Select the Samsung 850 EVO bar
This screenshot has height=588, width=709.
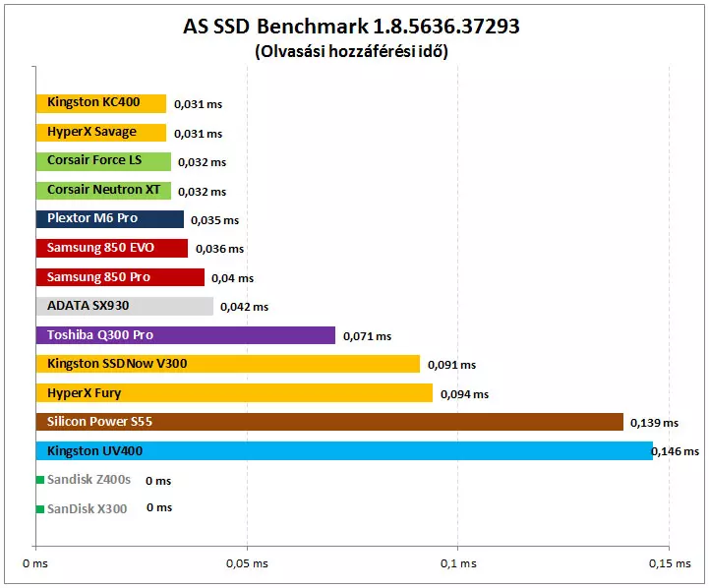click(112, 248)
